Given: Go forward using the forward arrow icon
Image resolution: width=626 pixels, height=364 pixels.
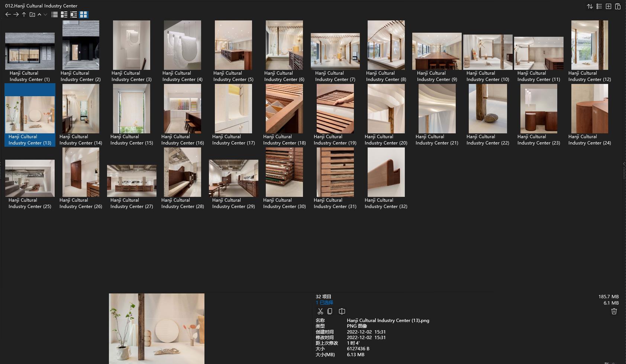Looking at the screenshot, I should pos(16,14).
